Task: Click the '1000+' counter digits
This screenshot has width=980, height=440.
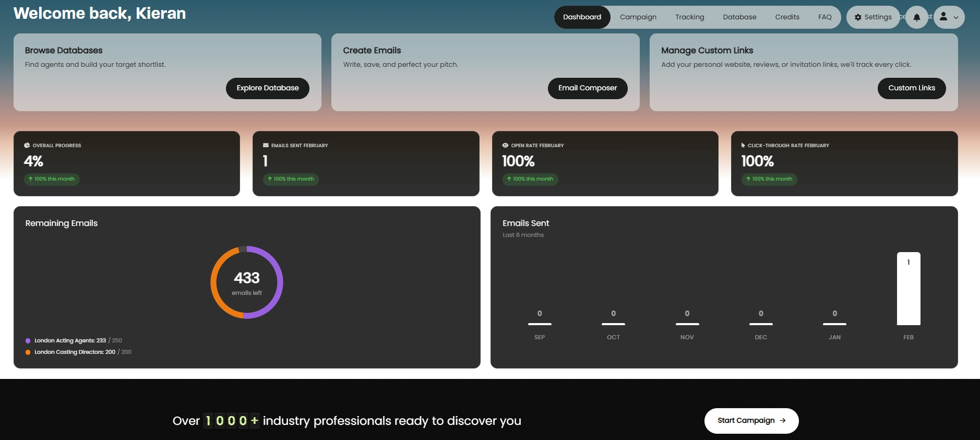Action: 231,421
